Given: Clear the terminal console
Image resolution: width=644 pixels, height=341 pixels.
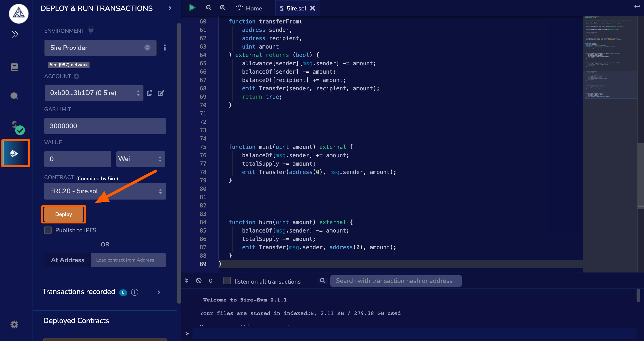Looking at the screenshot, I should tap(199, 281).
